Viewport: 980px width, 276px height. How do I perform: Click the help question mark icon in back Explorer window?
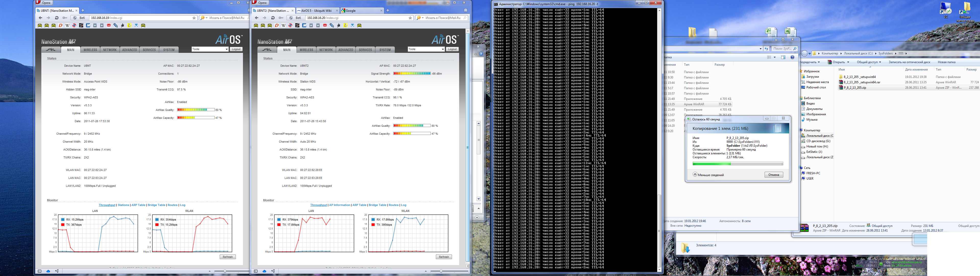pos(792,57)
